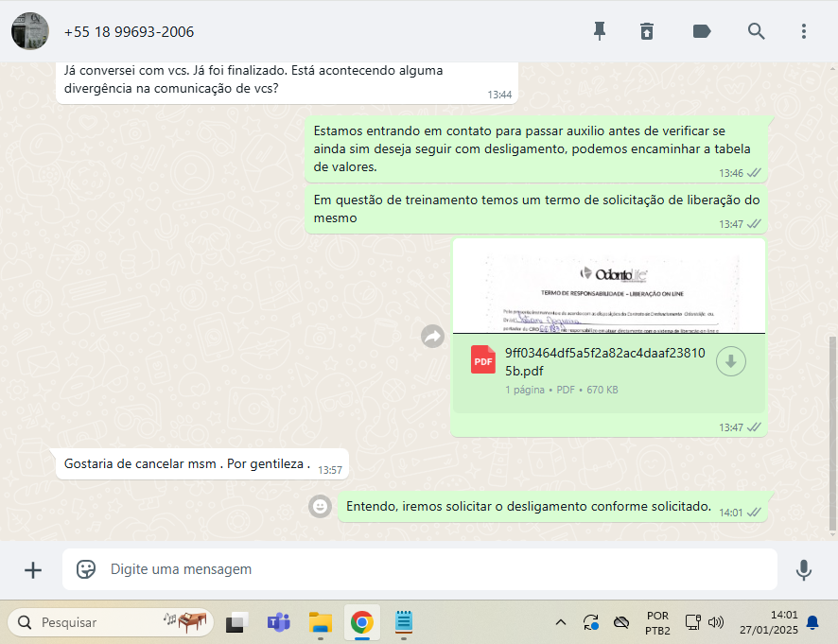Open the emoji and sticker picker
The height and width of the screenshot is (644, 838).
tap(86, 569)
